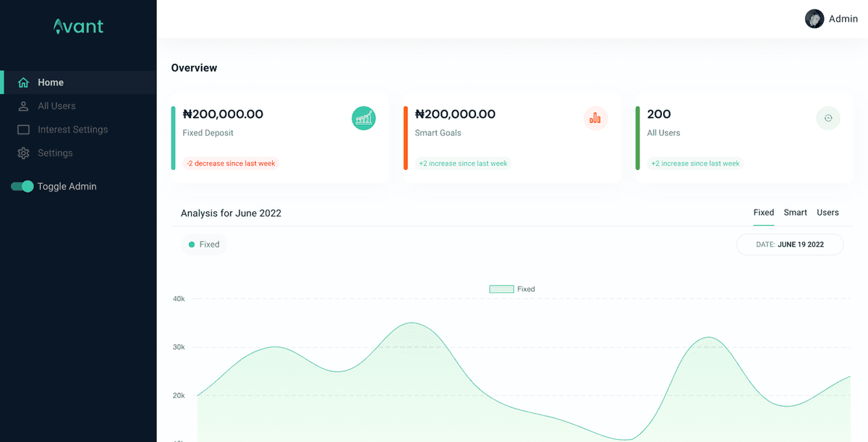868x442 pixels.
Task: Open the date picker showing June 19 2022
Action: [x=790, y=245]
